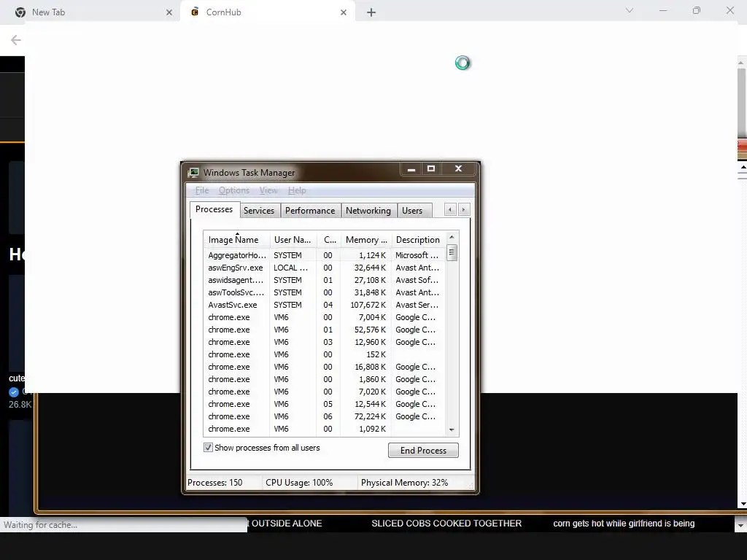Open a new browser tab with plus
This screenshot has width=747, height=560.
(x=371, y=12)
